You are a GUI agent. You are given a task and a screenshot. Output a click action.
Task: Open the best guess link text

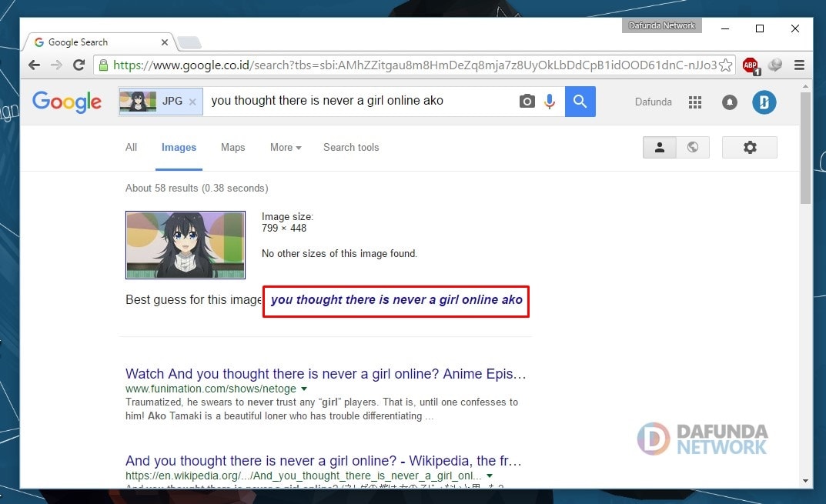click(x=396, y=299)
